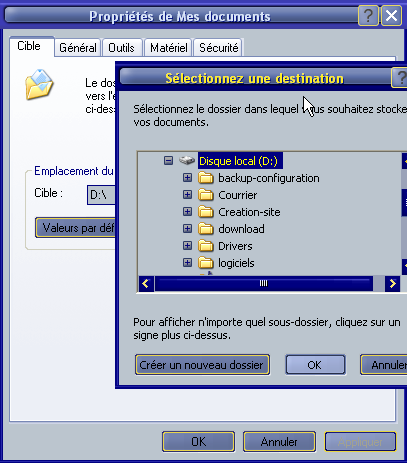
Task: Open the Outils tab
Action: click(x=122, y=48)
